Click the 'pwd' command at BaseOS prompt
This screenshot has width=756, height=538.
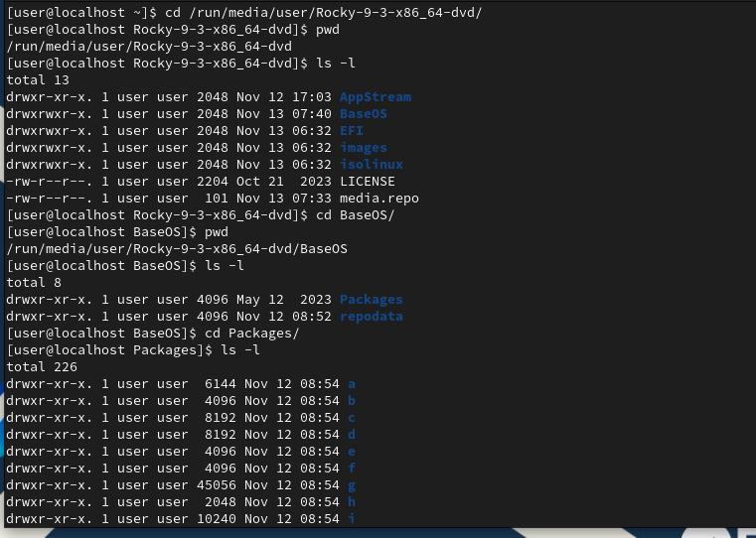(x=217, y=232)
